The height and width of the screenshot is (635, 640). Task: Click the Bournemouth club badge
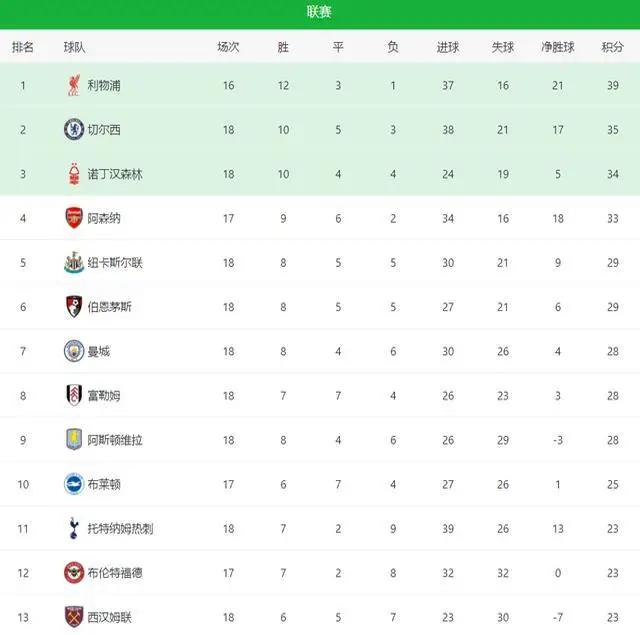[x=74, y=306]
